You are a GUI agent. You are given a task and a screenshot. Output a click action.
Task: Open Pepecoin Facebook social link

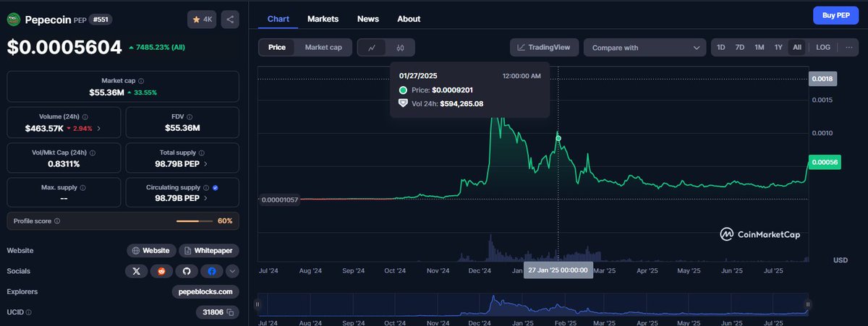pyautogui.click(x=211, y=271)
